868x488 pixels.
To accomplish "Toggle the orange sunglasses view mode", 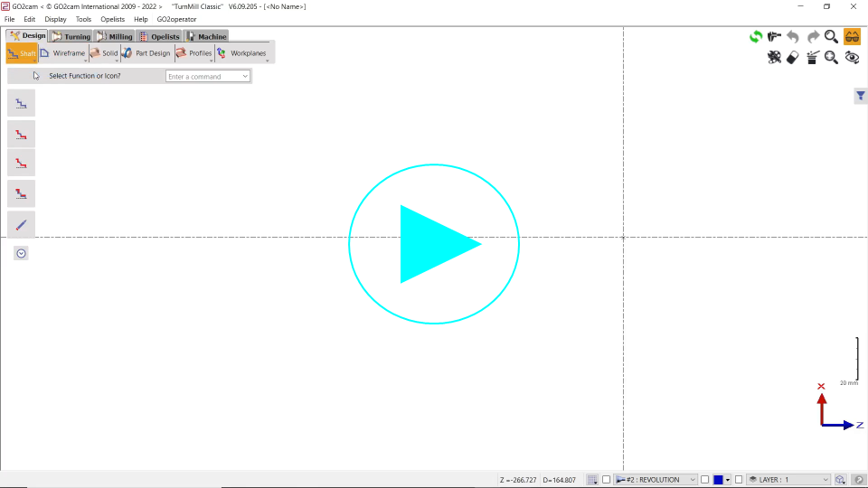I will pyautogui.click(x=852, y=37).
